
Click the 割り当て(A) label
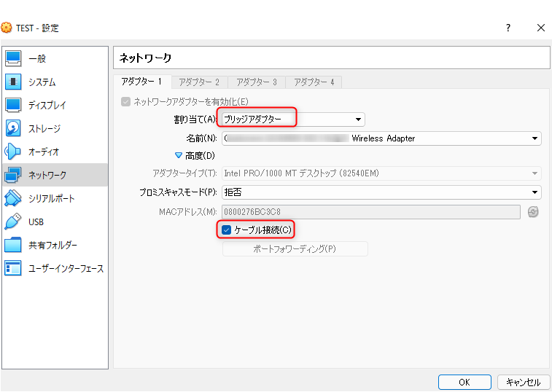tap(195, 119)
